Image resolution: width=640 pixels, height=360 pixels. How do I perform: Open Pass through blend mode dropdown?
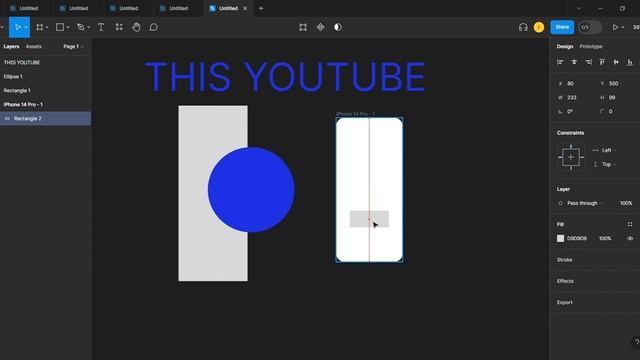coord(585,203)
